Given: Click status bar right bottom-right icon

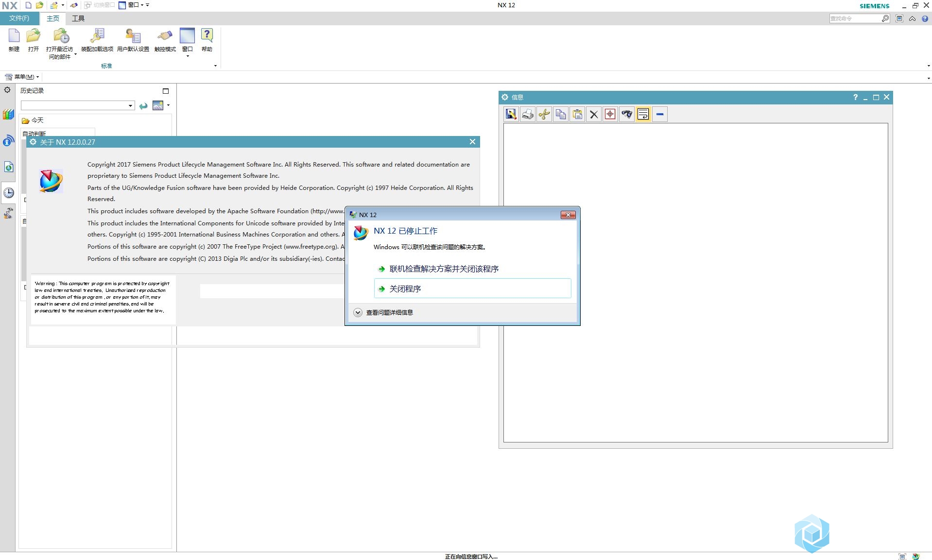Looking at the screenshot, I should click(916, 557).
